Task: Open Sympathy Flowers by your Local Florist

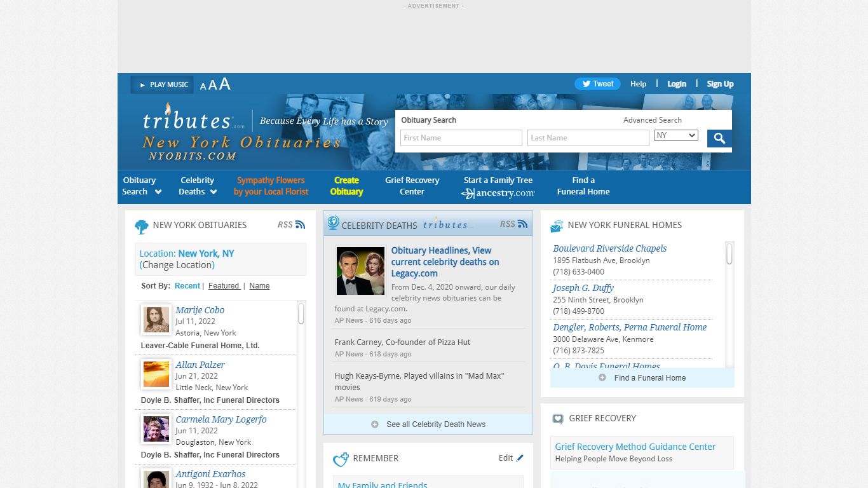Action: coord(271,186)
